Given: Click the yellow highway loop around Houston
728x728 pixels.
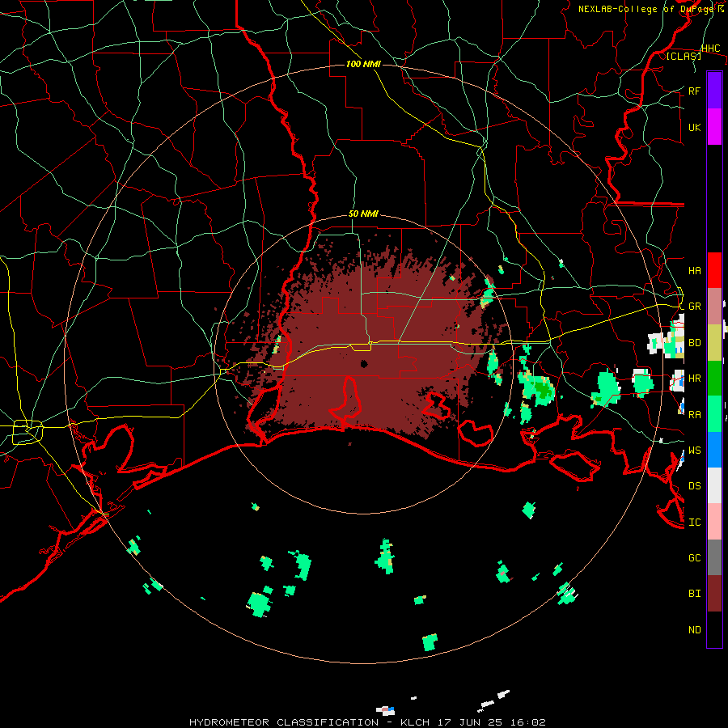Looking at the screenshot, I should 28,432.
